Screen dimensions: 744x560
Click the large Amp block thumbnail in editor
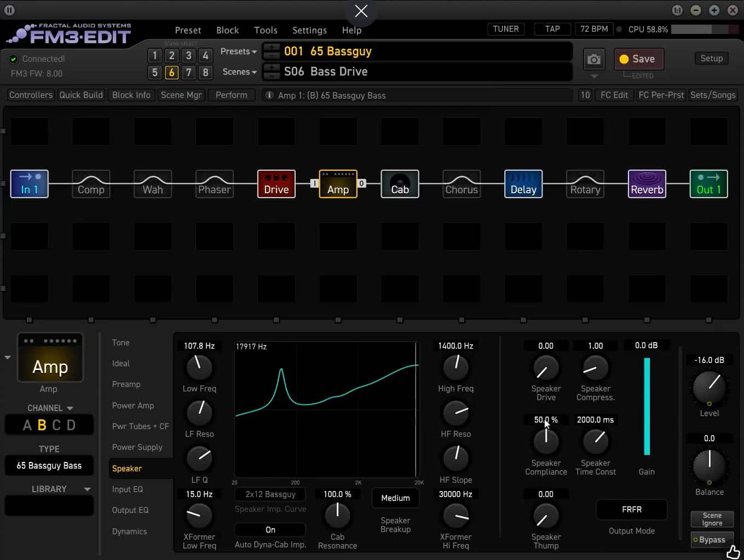(50, 357)
